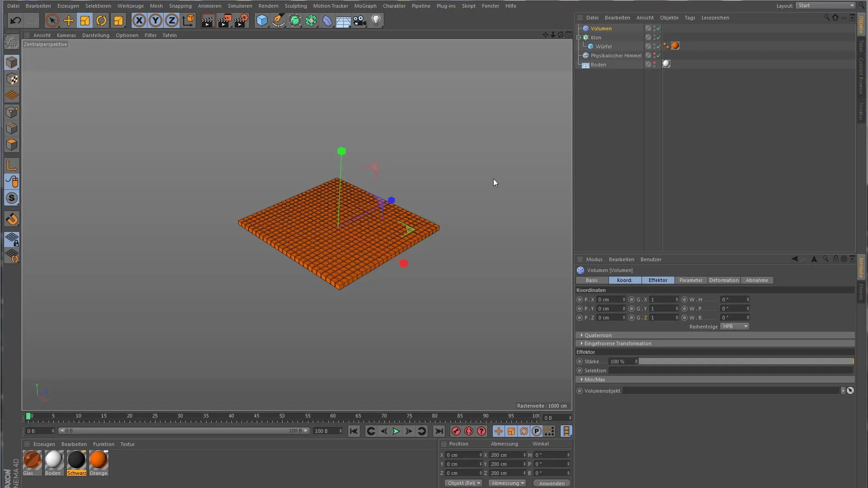The height and width of the screenshot is (488, 868).
Task: Open the generator objects icon
Action: click(x=295, y=20)
